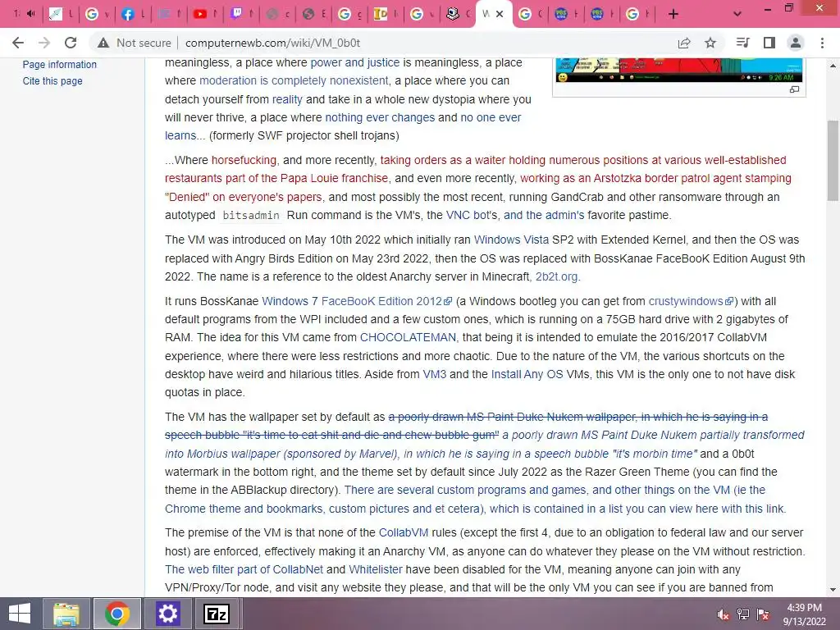Screen dimensions: 840x630
Task: Click the scrollbar down arrow
Action: point(833,590)
